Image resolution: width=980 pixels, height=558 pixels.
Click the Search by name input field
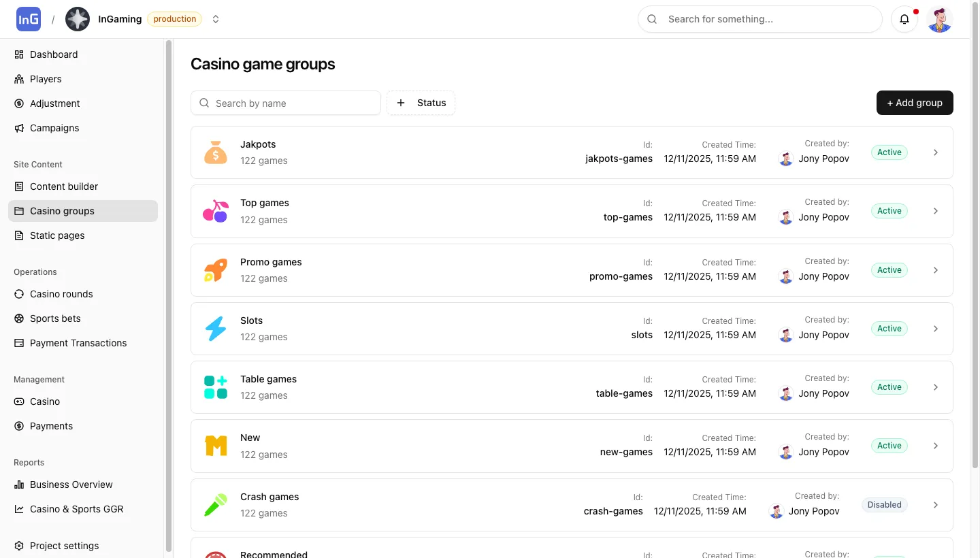[285, 103]
